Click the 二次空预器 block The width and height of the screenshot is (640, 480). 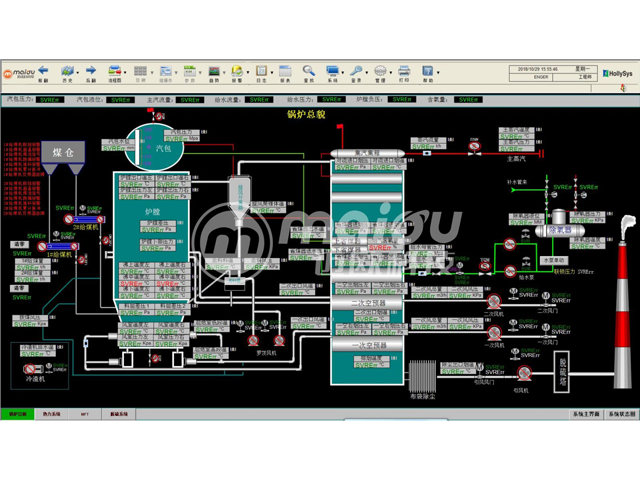(368, 303)
